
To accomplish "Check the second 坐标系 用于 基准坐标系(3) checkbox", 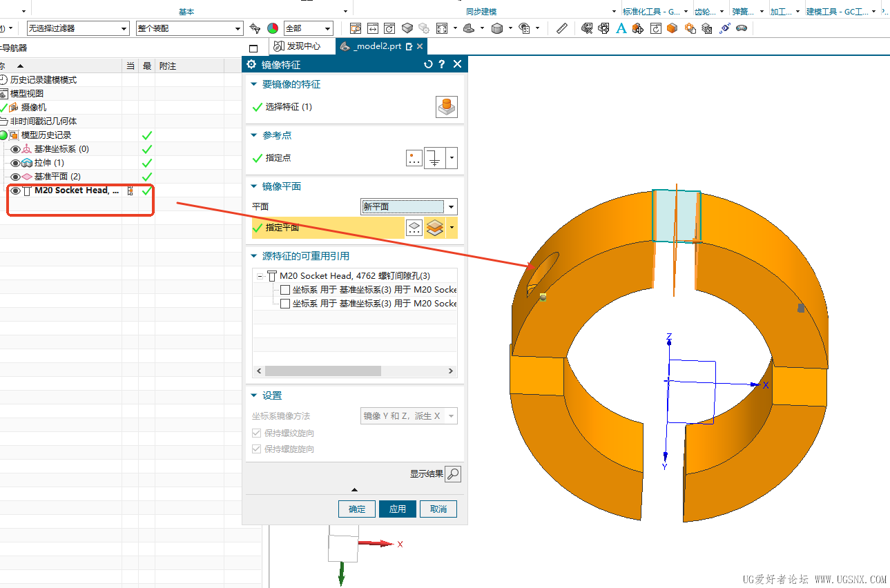I will pyautogui.click(x=285, y=304).
